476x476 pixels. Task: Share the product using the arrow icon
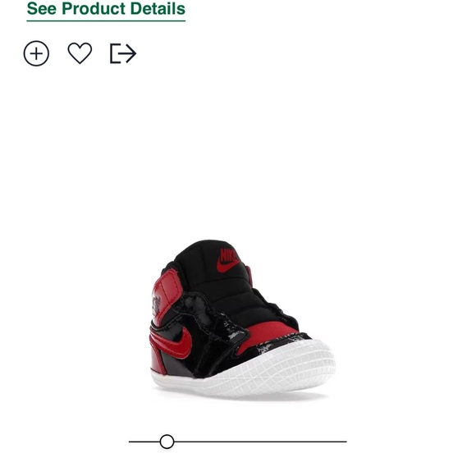[123, 53]
